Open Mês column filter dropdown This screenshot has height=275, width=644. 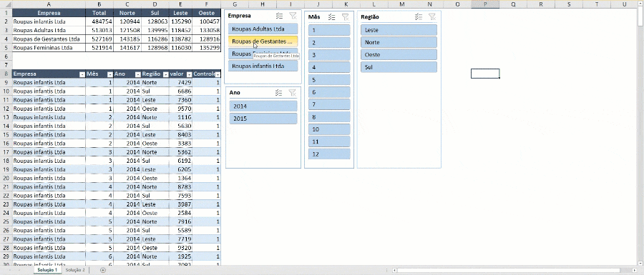coord(109,74)
